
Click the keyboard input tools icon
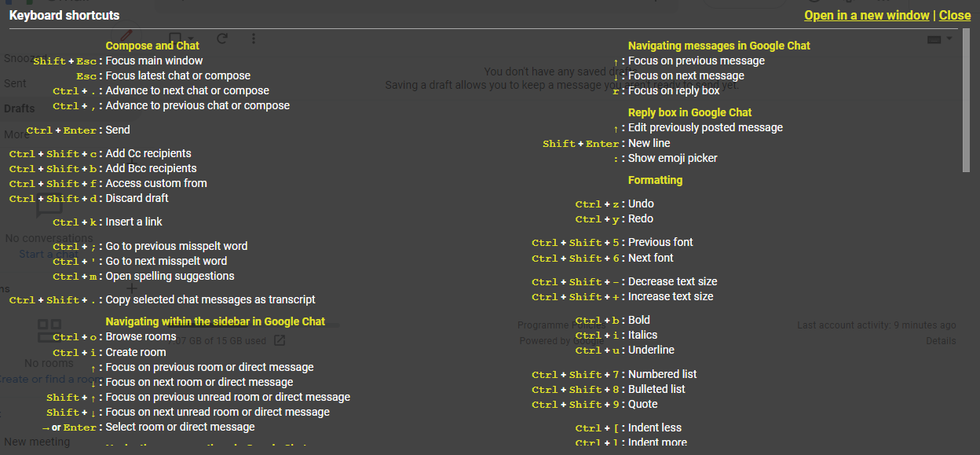coord(934,39)
